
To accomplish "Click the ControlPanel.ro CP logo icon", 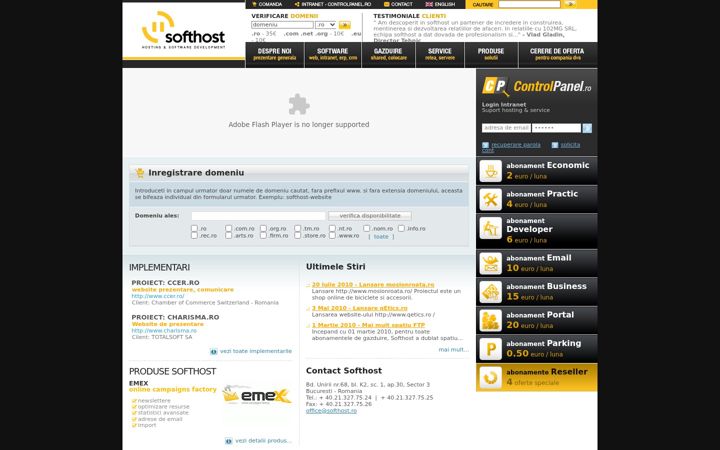I will (495, 86).
